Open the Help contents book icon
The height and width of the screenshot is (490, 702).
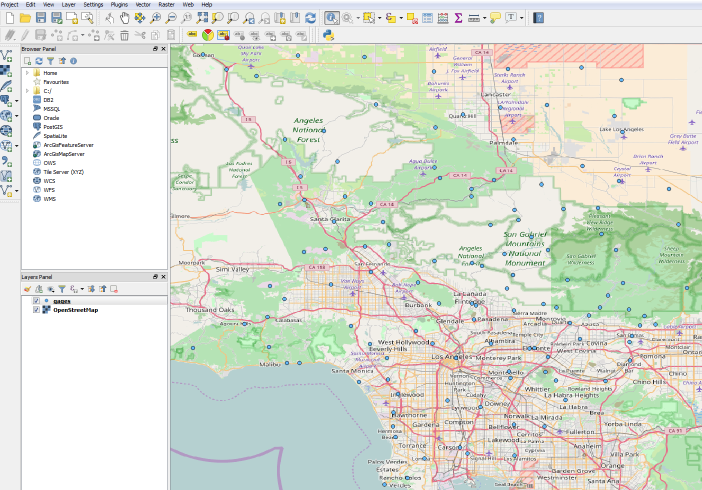(x=539, y=18)
